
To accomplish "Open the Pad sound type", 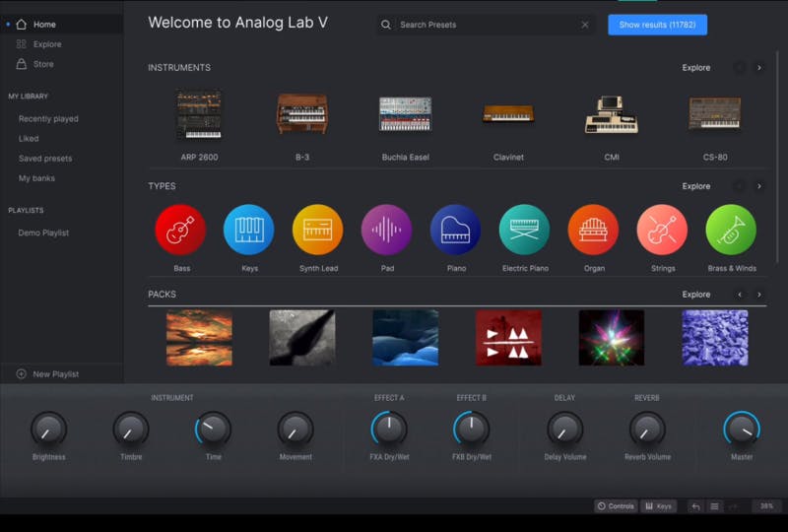I will [x=386, y=230].
